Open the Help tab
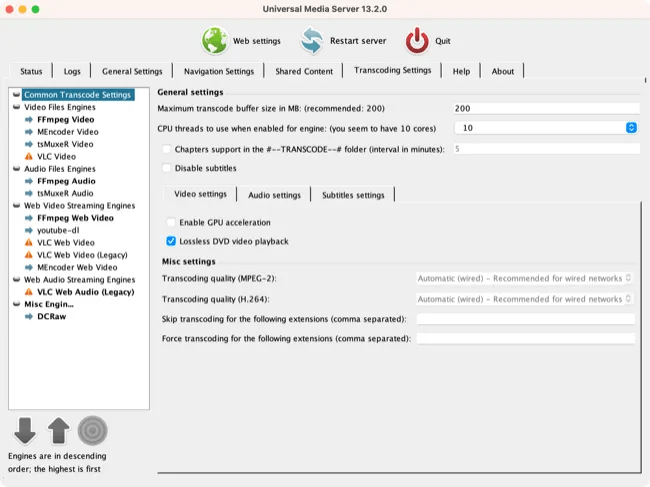The image size is (650, 487). (461, 71)
